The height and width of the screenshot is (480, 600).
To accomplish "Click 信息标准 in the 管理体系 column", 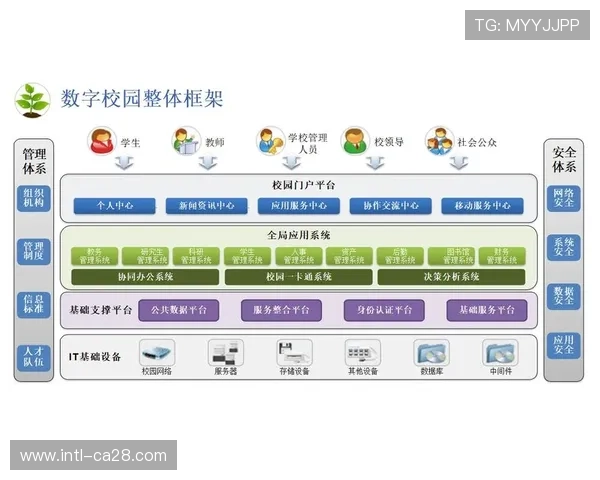I will pos(34,305).
